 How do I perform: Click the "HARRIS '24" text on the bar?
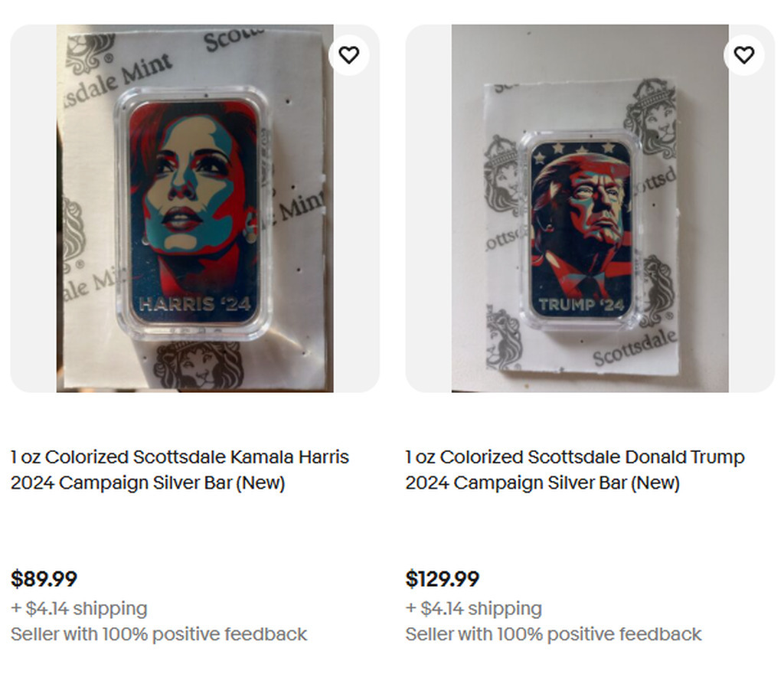[194, 304]
